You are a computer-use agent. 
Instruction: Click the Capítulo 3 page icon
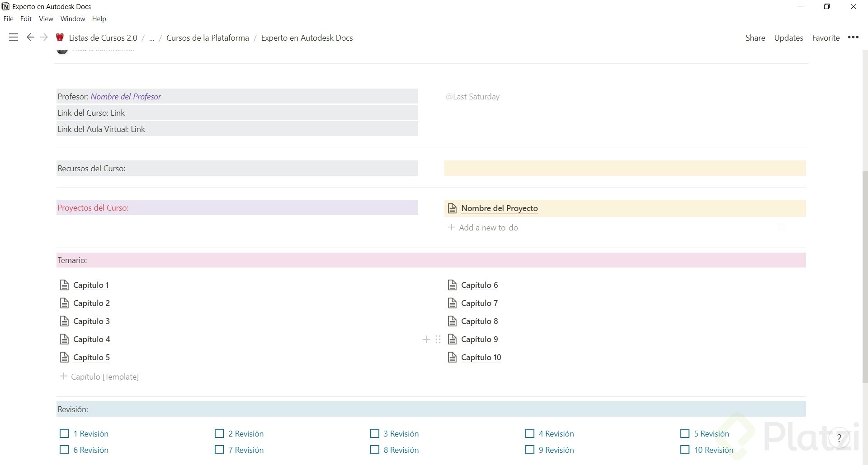coord(64,321)
